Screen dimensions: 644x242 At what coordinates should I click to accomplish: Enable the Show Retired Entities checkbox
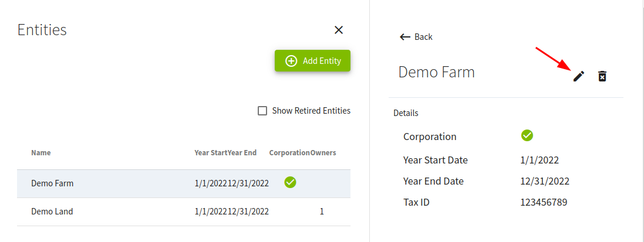pyautogui.click(x=262, y=111)
